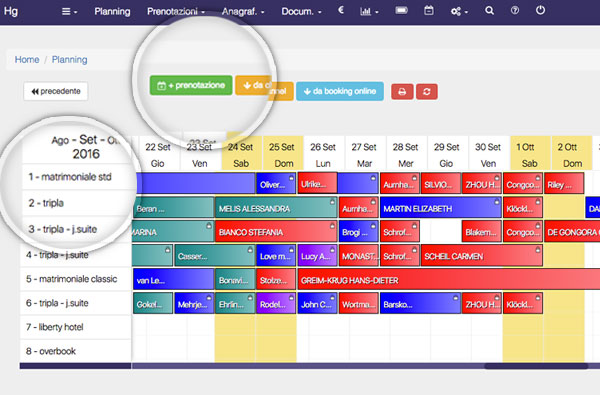Viewport: 600px width, 395px height.
Task: Select room row 5 - matrimoniale classic
Action: 75,279
